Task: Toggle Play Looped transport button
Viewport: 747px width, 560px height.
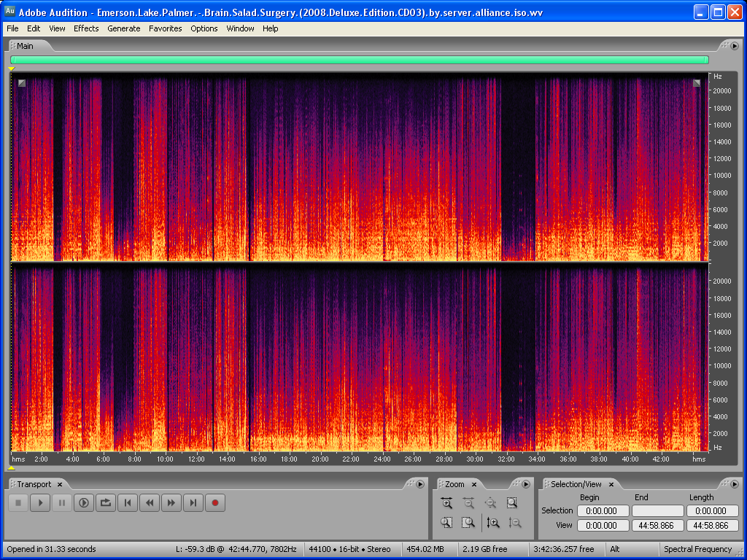Action: pyautogui.click(x=106, y=503)
